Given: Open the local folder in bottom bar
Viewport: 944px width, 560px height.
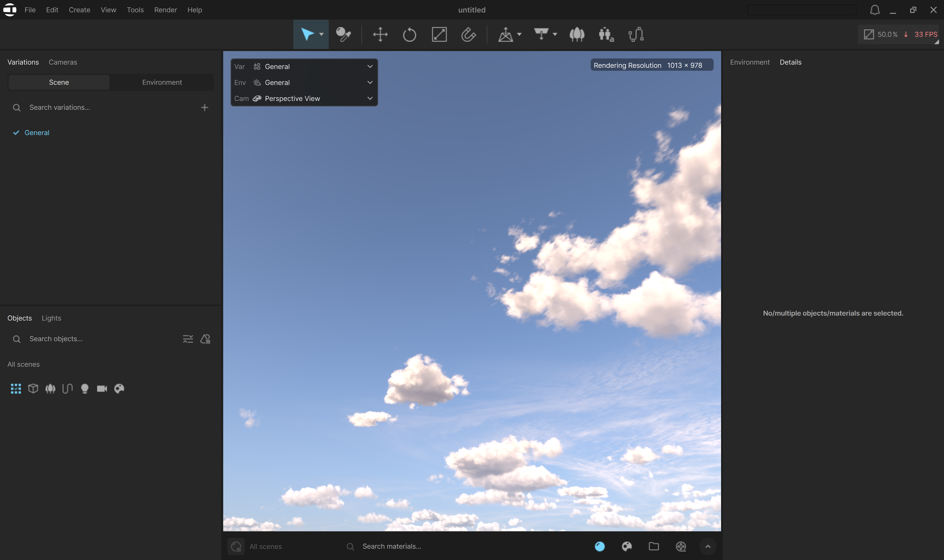Looking at the screenshot, I should (654, 546).
